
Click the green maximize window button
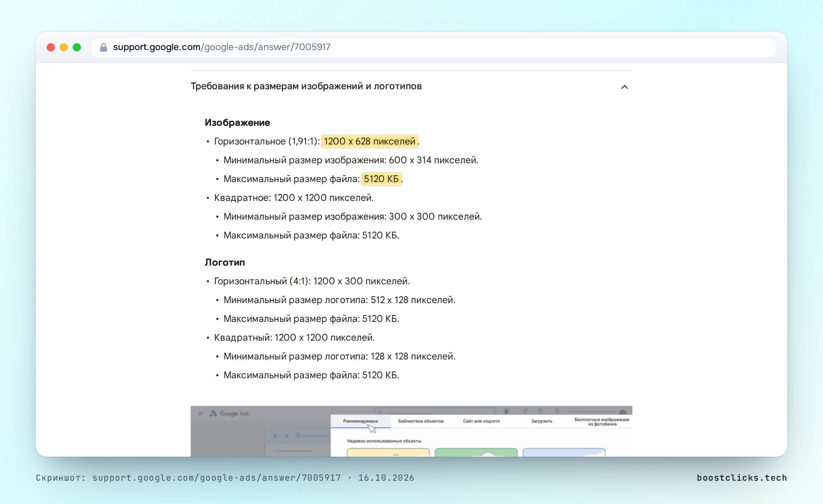[77, 47]
